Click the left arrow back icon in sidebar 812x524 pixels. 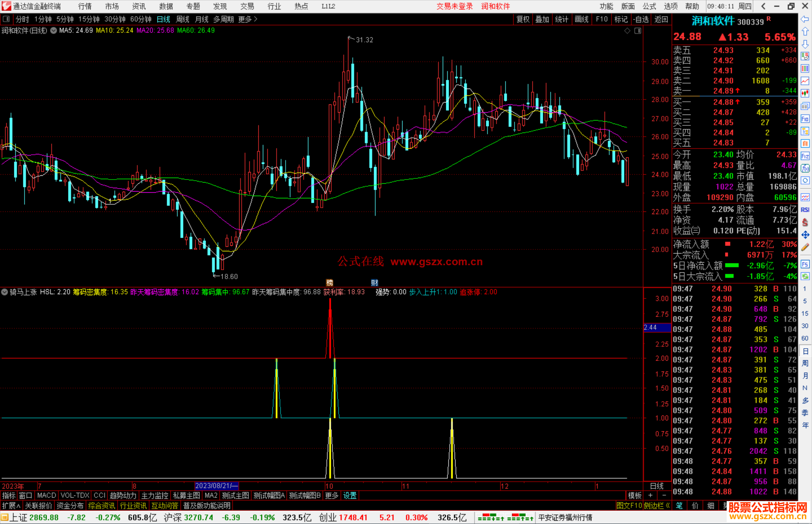tap(805, 19)
